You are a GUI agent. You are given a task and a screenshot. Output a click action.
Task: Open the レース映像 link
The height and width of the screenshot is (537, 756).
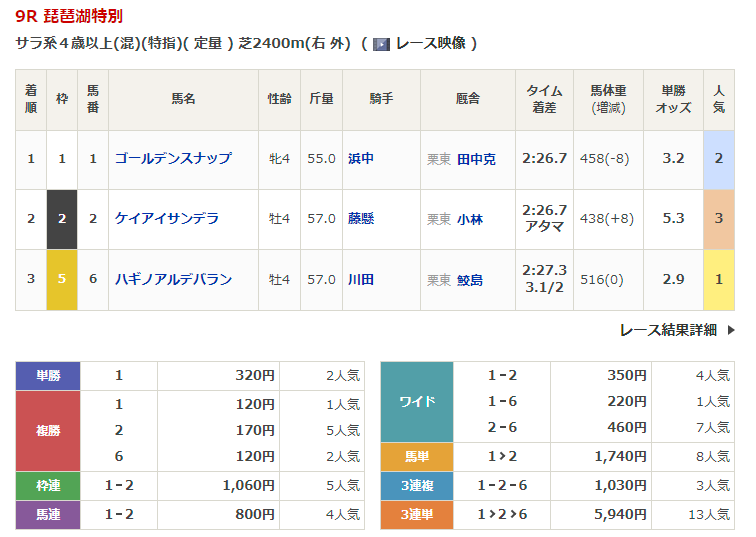tap(429, 44)
